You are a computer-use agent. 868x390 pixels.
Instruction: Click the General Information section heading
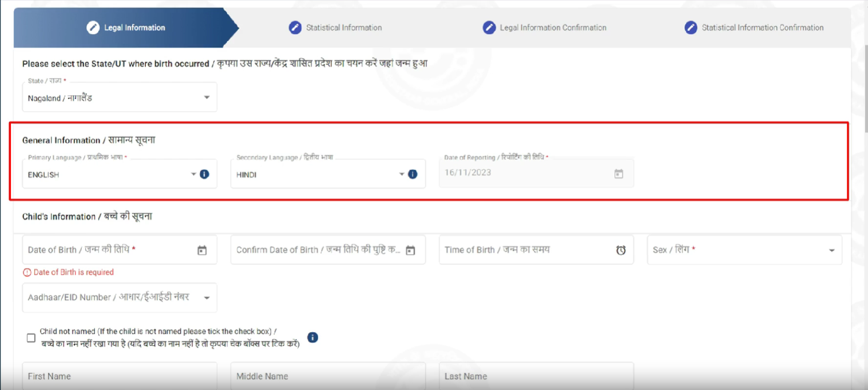click(x=89, y=140)
